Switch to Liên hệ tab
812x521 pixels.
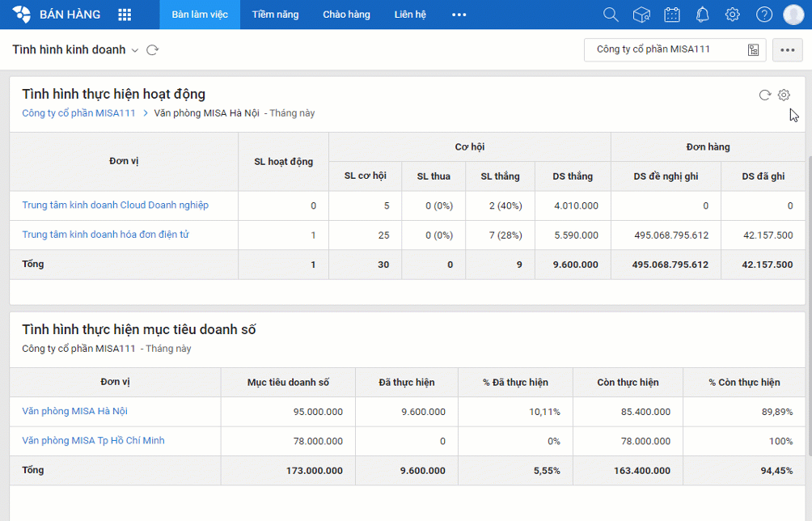coord(410,15)
